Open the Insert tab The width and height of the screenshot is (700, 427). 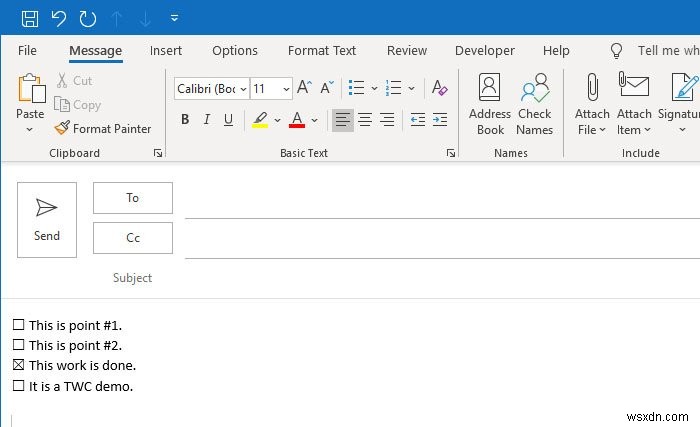click(x=166, y=50)
